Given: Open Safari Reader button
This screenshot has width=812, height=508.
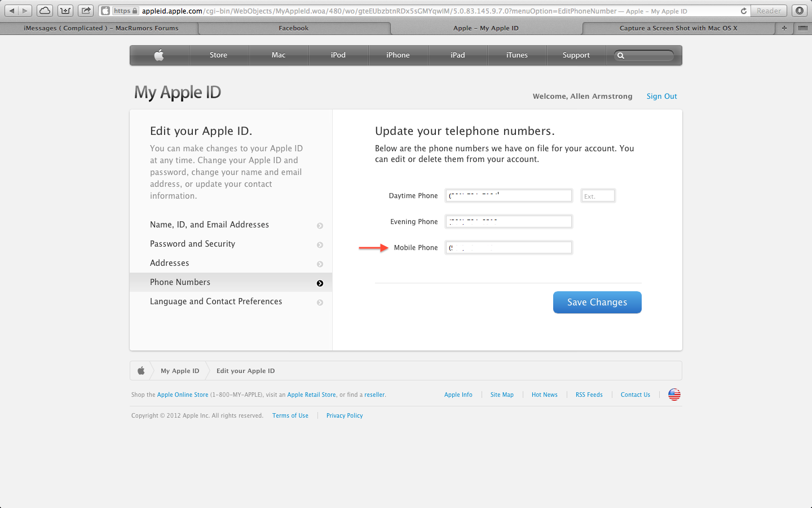Looking at the screenshot, I should point(769,11).
